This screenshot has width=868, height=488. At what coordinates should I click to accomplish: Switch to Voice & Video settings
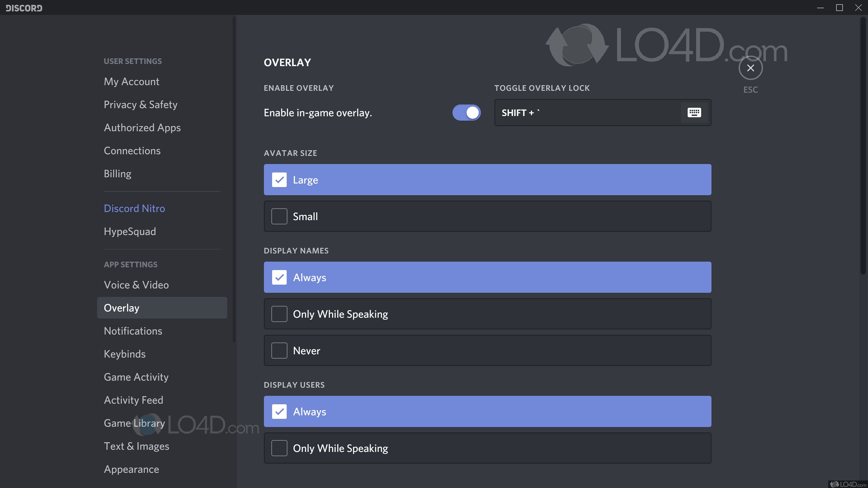[x=136, y=285]
